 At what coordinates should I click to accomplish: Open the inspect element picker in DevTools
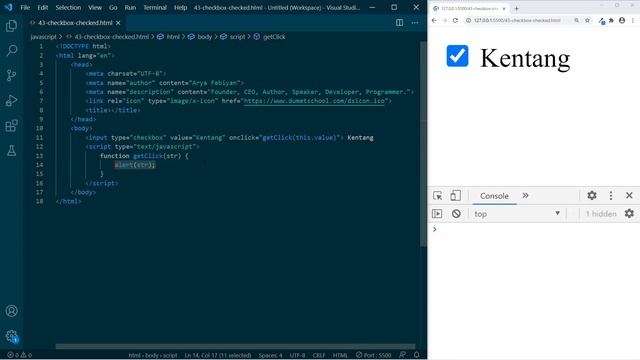pyautogui.click(x=438, y=196)
